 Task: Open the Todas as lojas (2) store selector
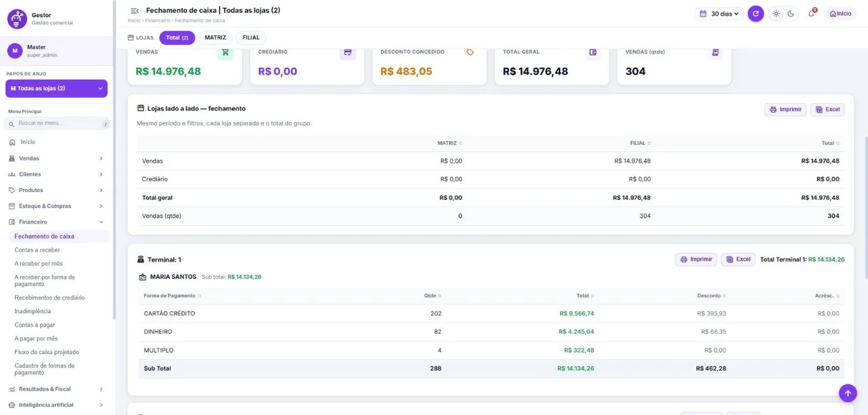click(56, 88)
